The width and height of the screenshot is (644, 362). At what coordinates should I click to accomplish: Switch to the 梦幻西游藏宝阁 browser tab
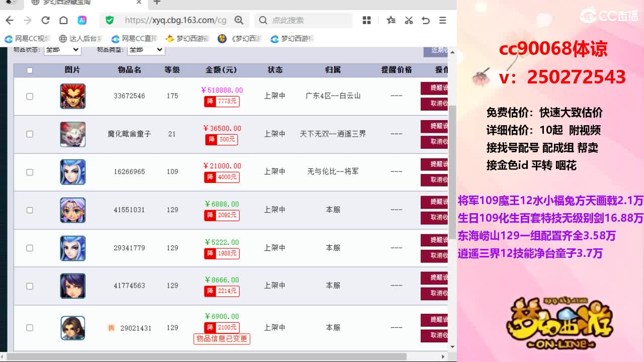tap(86, 3)
